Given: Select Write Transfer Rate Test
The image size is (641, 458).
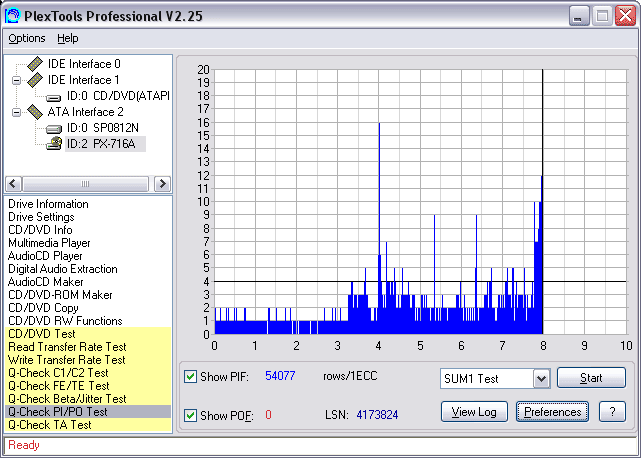Looking at the screenshot, I should pyautogui.click(x=88, y=360).
